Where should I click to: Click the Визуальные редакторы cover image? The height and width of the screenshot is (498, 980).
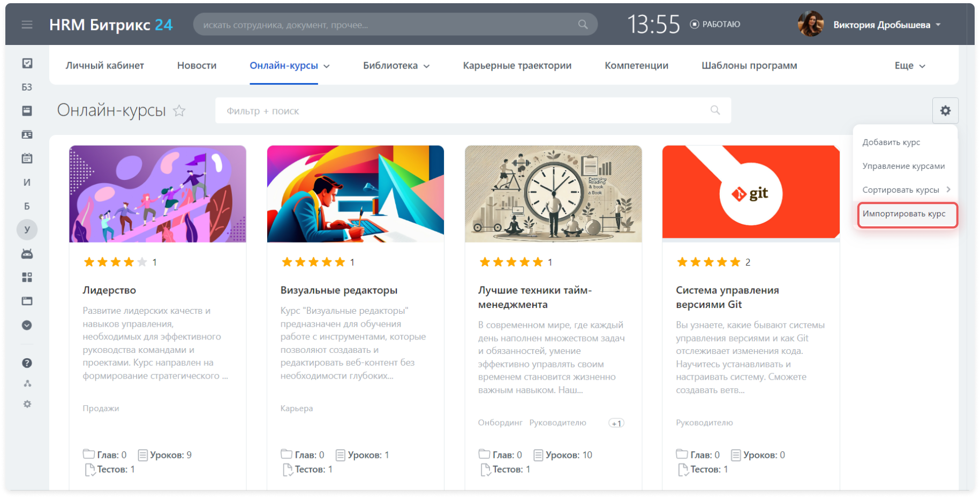[x=356, y=194]
